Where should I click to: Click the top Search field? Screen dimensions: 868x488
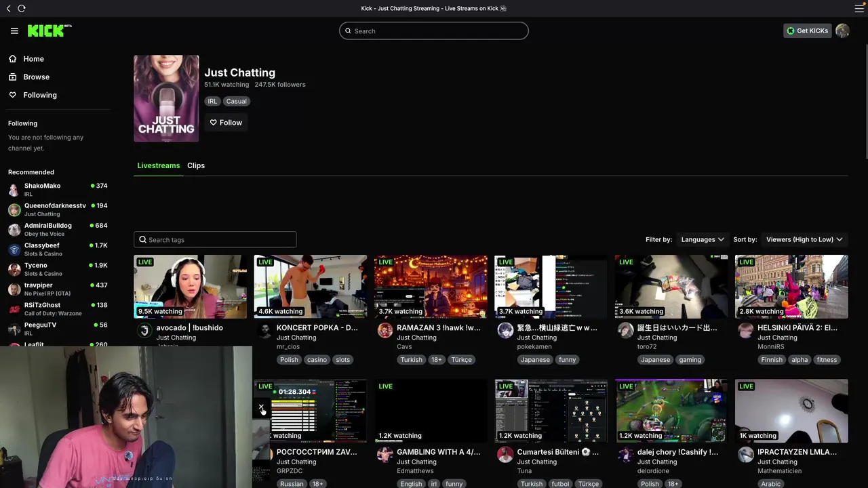click(x=433, y=30)
